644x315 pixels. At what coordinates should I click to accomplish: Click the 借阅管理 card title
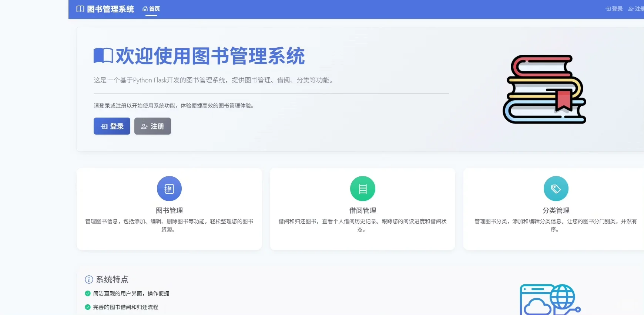[x=363, y=210]
